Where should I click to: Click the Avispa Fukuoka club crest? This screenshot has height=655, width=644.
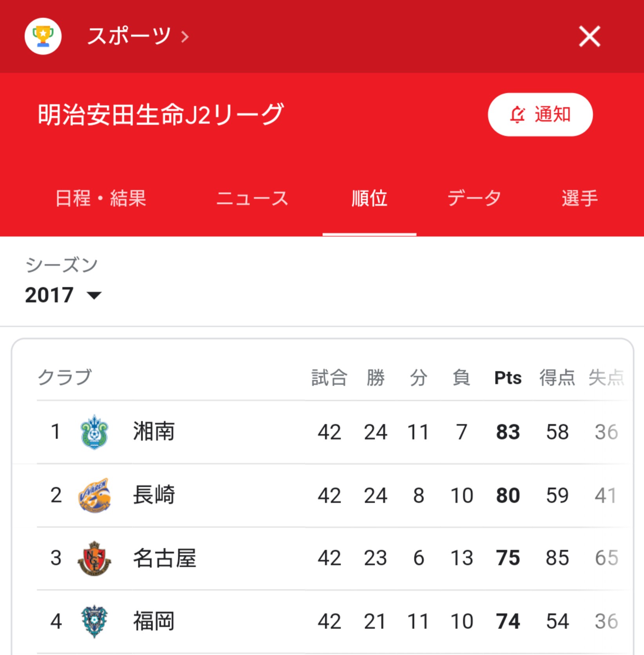point(94,621)
